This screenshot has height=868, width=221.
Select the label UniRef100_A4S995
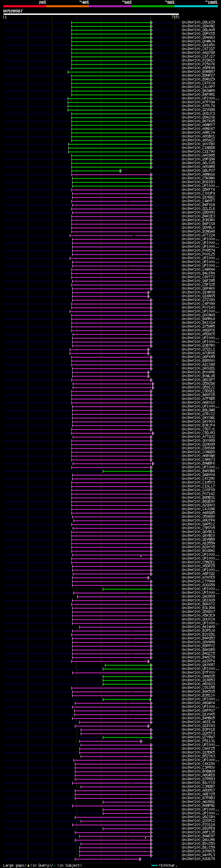[x=198, y=156]
